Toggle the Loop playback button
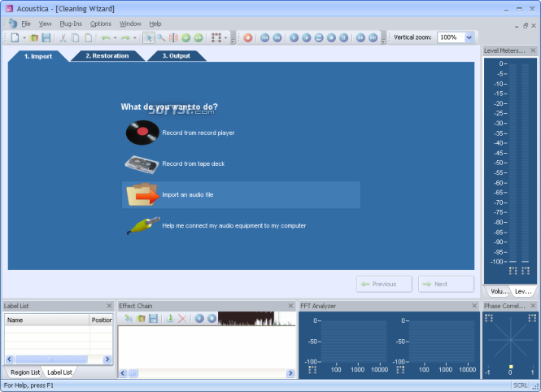Viewport: 541px width, 392px height. click(319, 37)
